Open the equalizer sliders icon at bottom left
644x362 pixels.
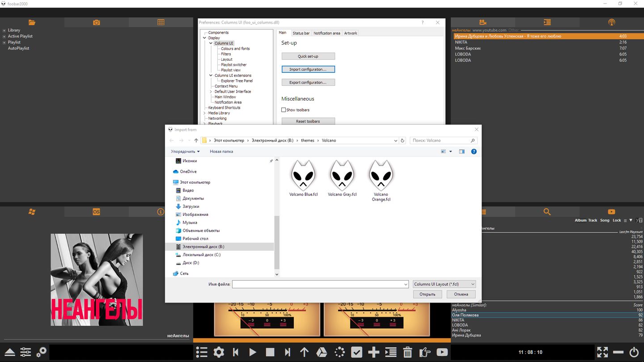[x=25, y=352]
